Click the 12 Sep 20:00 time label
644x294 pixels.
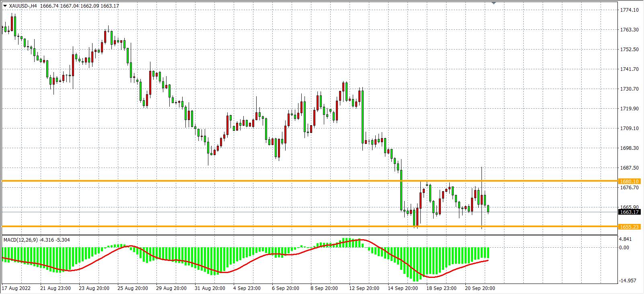coord(364,288)
